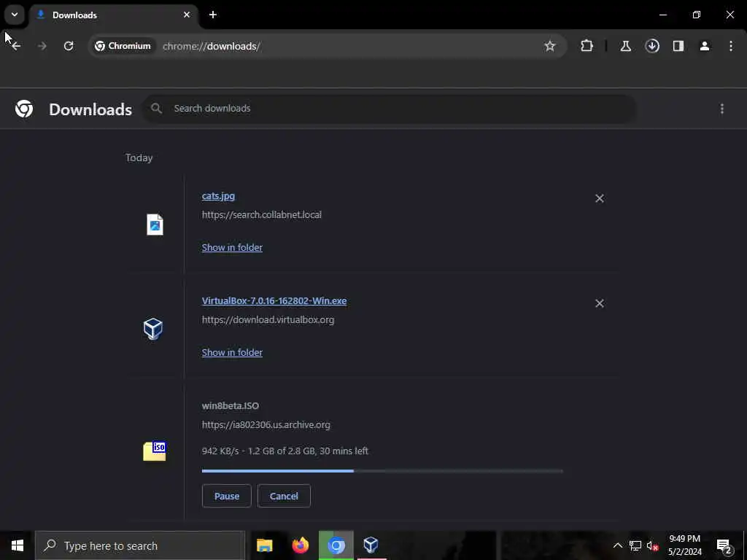
Task: Open Chrome Labs flask icon
Action: 625,46
